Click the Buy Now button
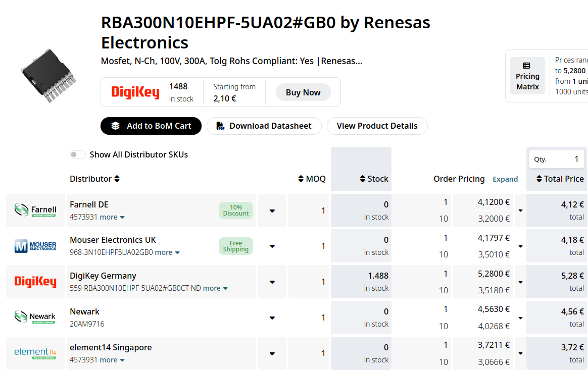The height and width of the screenshot is (370, 588). click(x=303, y=92)
